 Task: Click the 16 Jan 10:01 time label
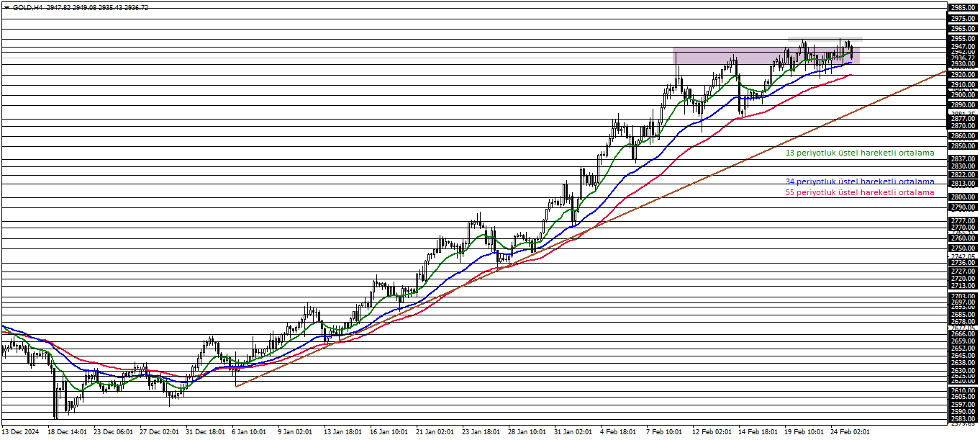(389, 432)
